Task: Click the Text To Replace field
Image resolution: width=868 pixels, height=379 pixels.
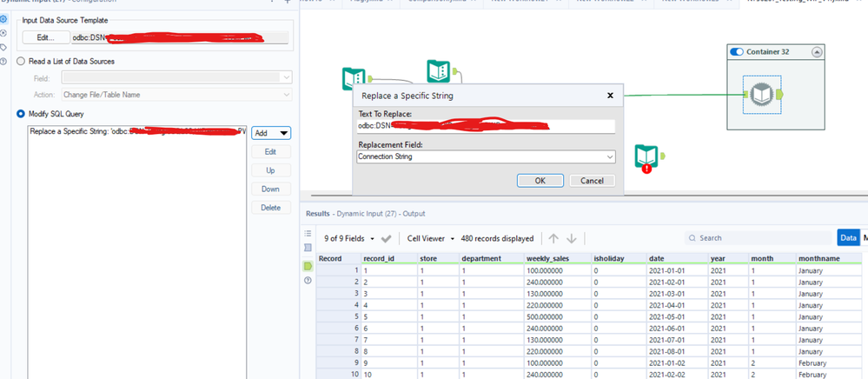Action: [x=486, y=126]
